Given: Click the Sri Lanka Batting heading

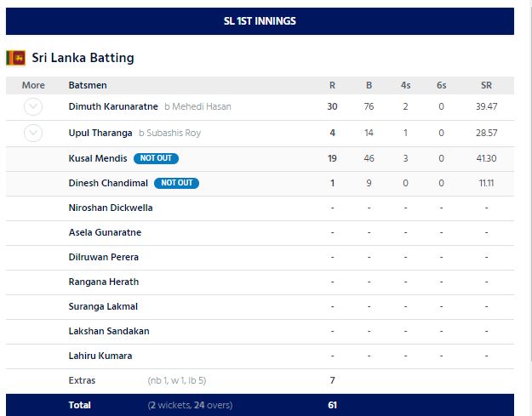Looking at the screenshot, I should (83, 58).
